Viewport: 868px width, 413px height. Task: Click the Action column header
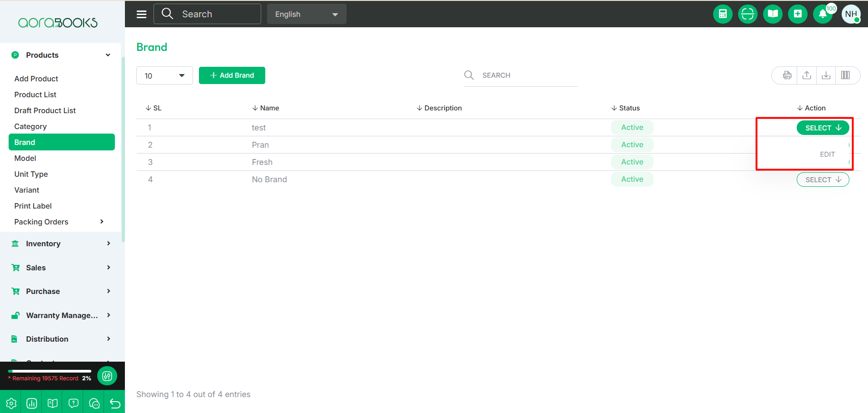pos(811,108)
